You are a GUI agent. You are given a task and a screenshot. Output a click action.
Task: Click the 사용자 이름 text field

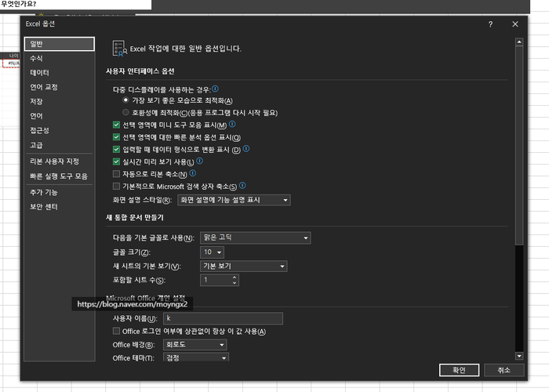click(223, 318)
